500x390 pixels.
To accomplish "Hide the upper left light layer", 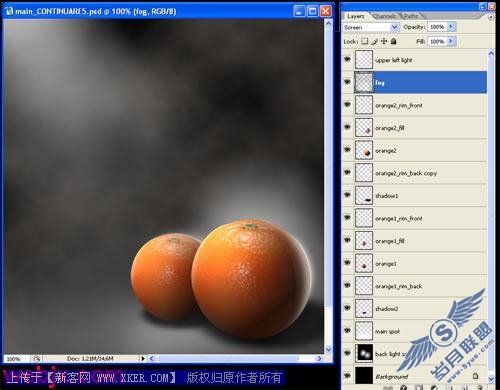I will coord(347,59).
